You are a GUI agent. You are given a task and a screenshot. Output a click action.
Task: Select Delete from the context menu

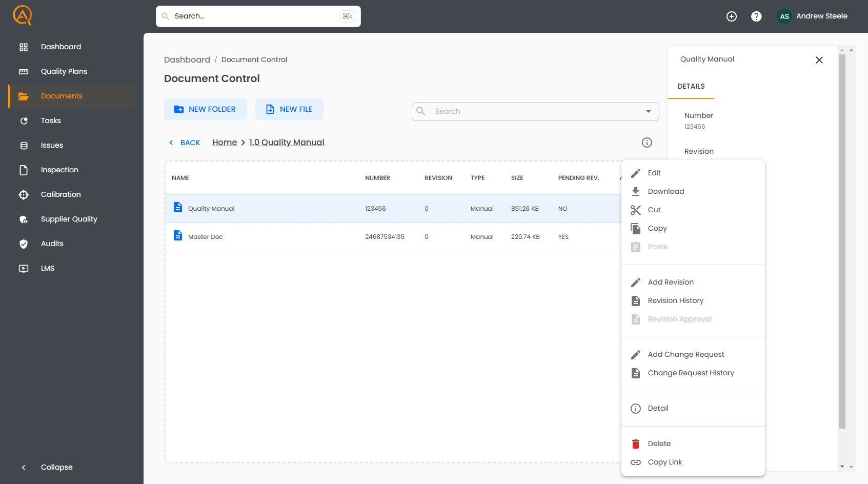[x=659, y=443]
